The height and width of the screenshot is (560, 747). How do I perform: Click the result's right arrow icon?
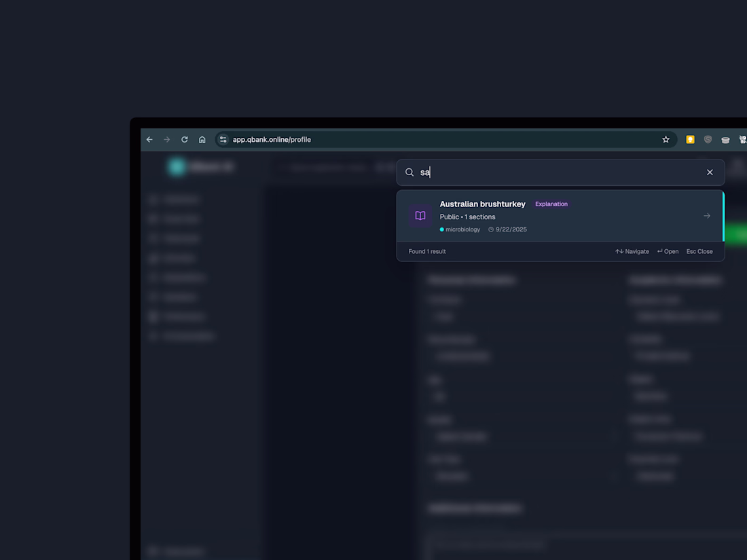point(707,216)
